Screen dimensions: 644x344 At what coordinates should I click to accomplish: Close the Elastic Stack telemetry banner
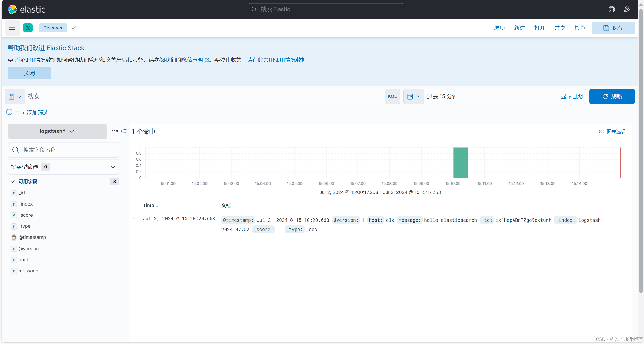pos(29,73)
